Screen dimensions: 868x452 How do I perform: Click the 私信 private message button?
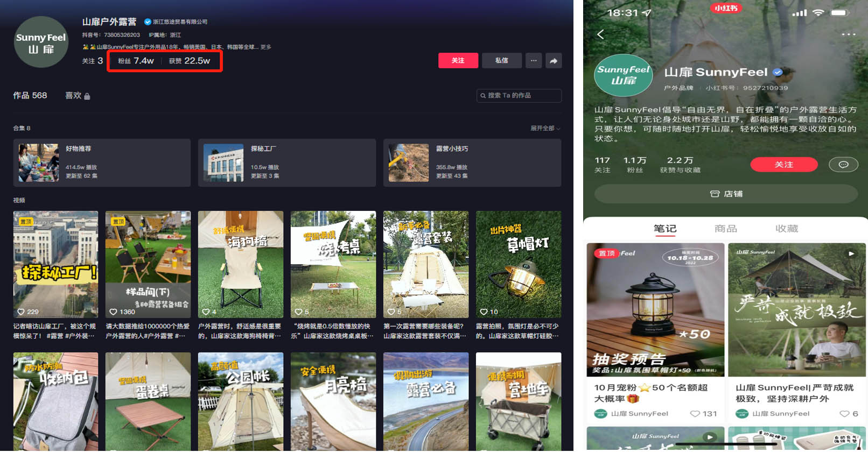point(501,61)
